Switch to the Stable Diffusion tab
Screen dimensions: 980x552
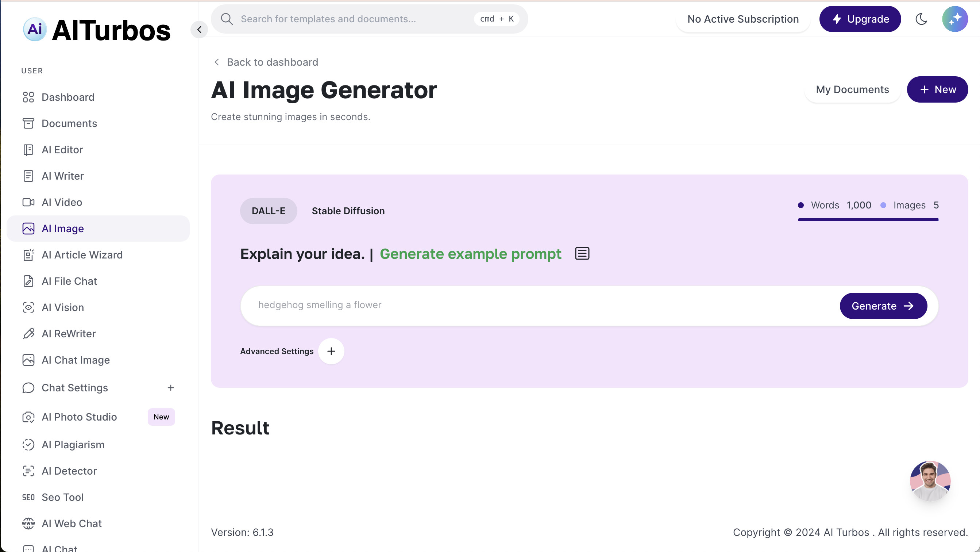[x=348, y=211]
